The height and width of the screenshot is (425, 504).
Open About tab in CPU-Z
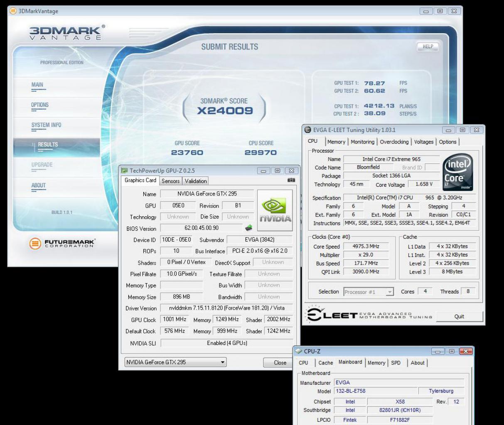pos(418,363)
